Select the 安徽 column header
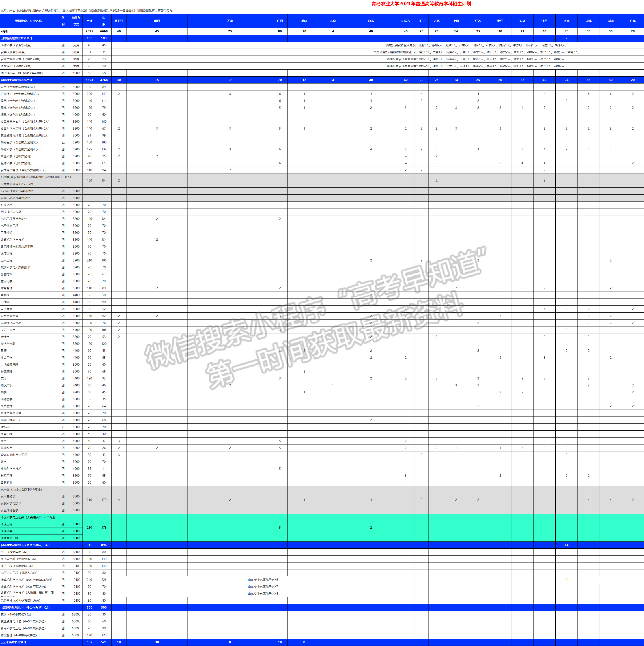The image size is (644, 646). (522, 21)
